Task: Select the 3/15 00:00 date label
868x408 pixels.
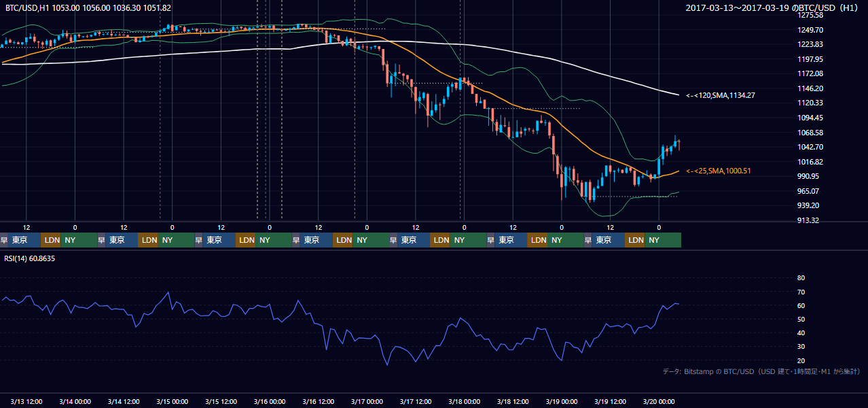Action: click(172, 401)
